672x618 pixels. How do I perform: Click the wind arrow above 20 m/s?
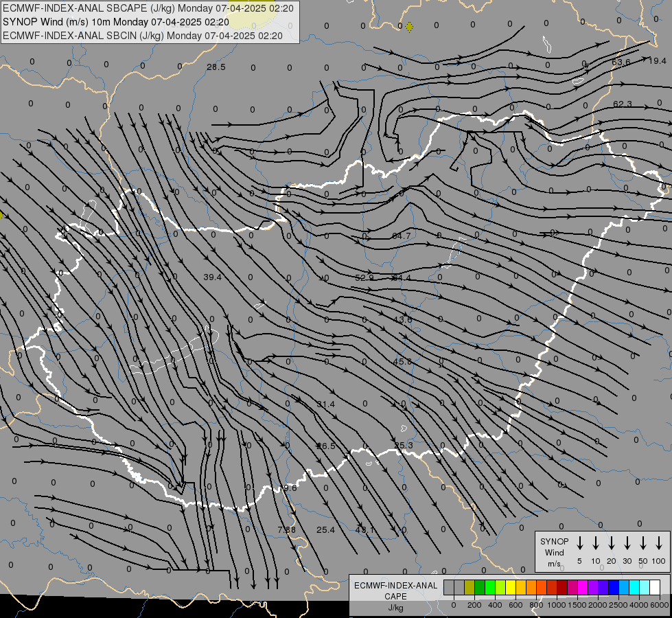tap(612, 543)
